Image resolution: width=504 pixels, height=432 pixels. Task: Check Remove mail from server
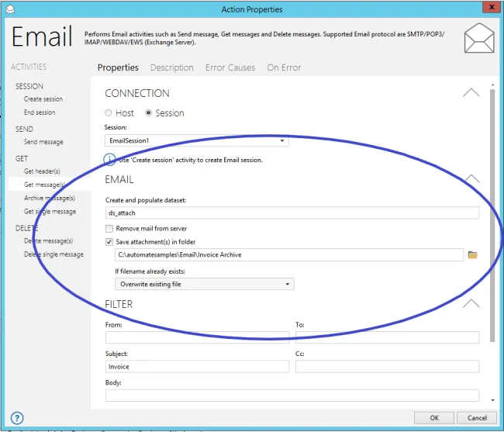(109, 229)
